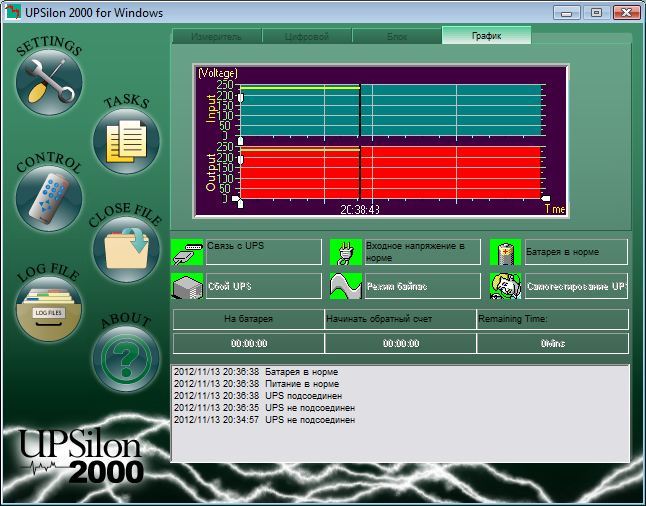Switch to the Блок tab
This screenshot has height=506, width=646.
tap(397, 37)
